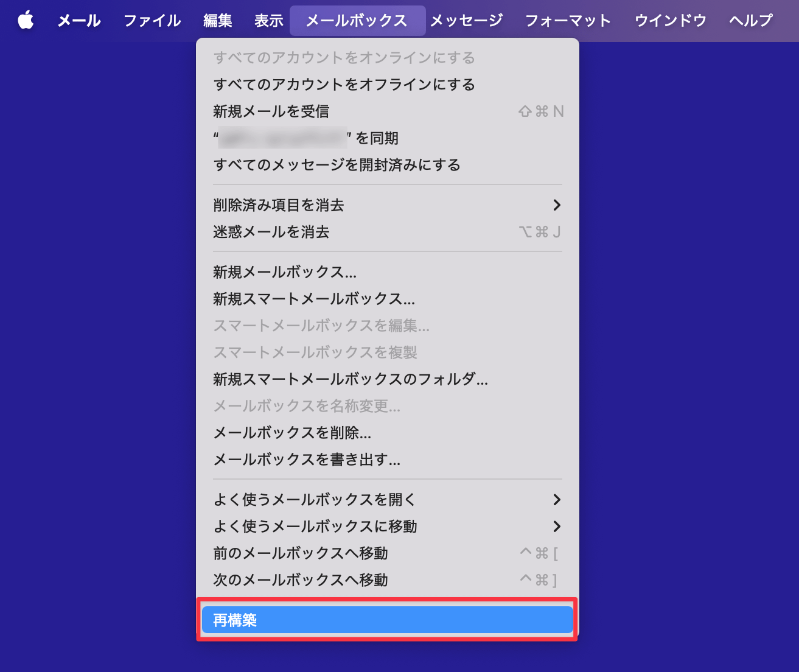799x672 pixels.
Task: Open the 表示 menu
Action: click(x=269, y=21)
